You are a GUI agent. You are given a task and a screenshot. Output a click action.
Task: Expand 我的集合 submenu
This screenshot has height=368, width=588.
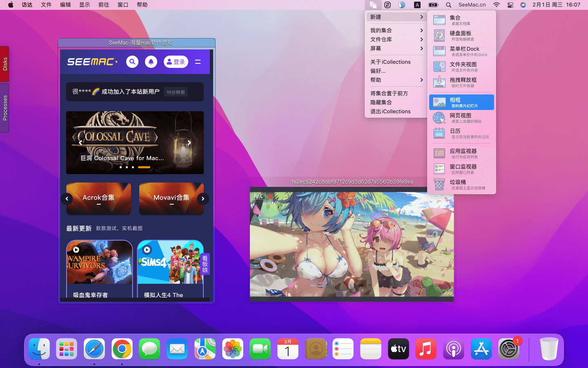point(395,30)
